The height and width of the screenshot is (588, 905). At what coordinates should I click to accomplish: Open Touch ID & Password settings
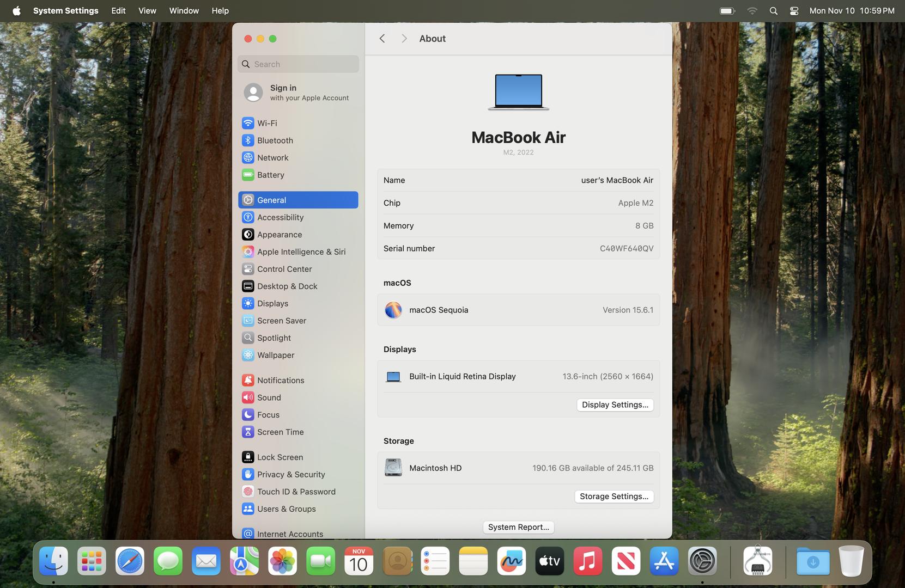[296, 492]
